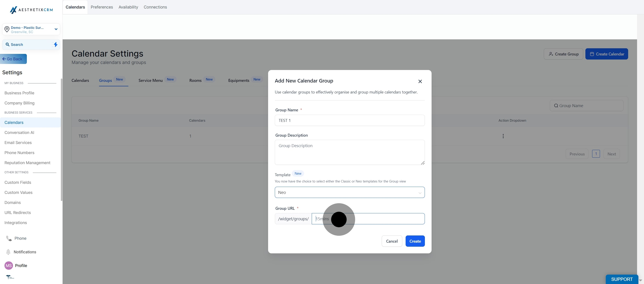Viewport: 644px width, 284px height.
Task: Click Cancel in the dialog
Action: [x=392, y=241]
